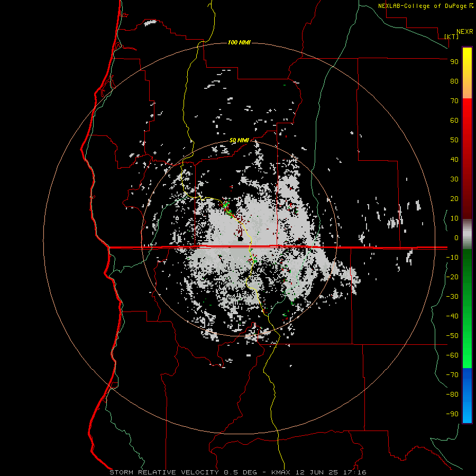Viewport: 476px width, 476px height.
Task: Click the -20 value on velocity scale
Action: pos(452,277)
